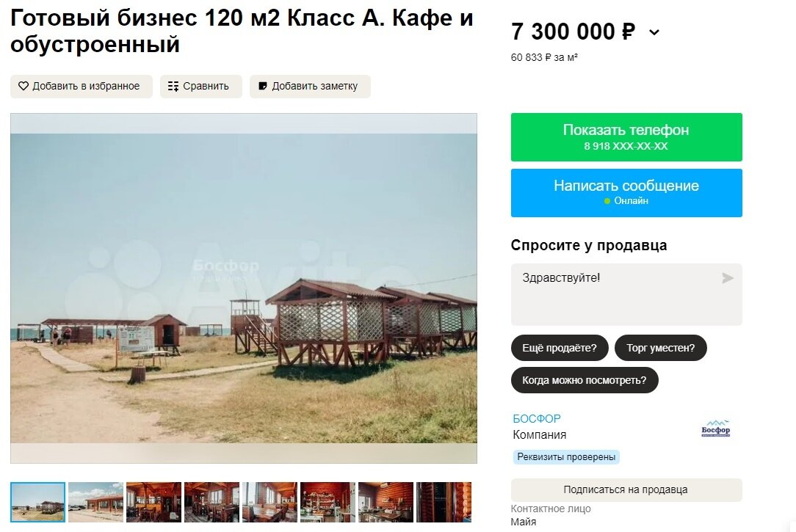Select the Торг уместен? quick question
This screenshot has height=532, width=796.
[660, 348]
